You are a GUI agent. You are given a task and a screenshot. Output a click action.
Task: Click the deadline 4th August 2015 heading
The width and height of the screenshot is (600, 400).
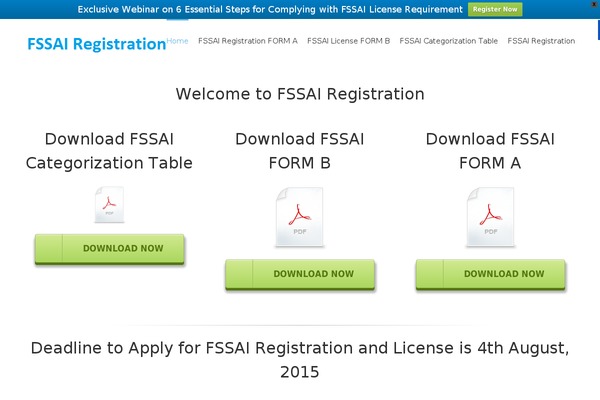[x=300, y=360]
